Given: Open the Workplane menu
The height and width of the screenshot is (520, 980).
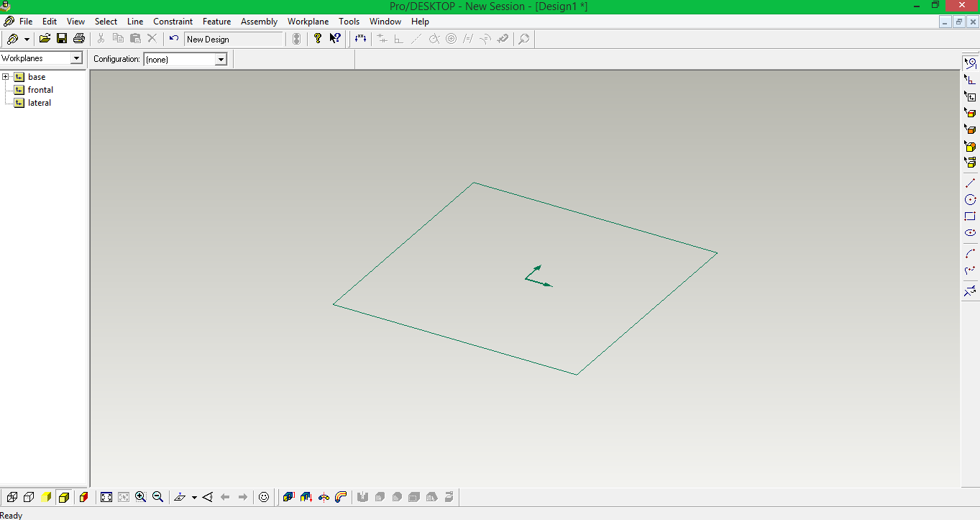Looking at the screenshot, I should (308, 22).
